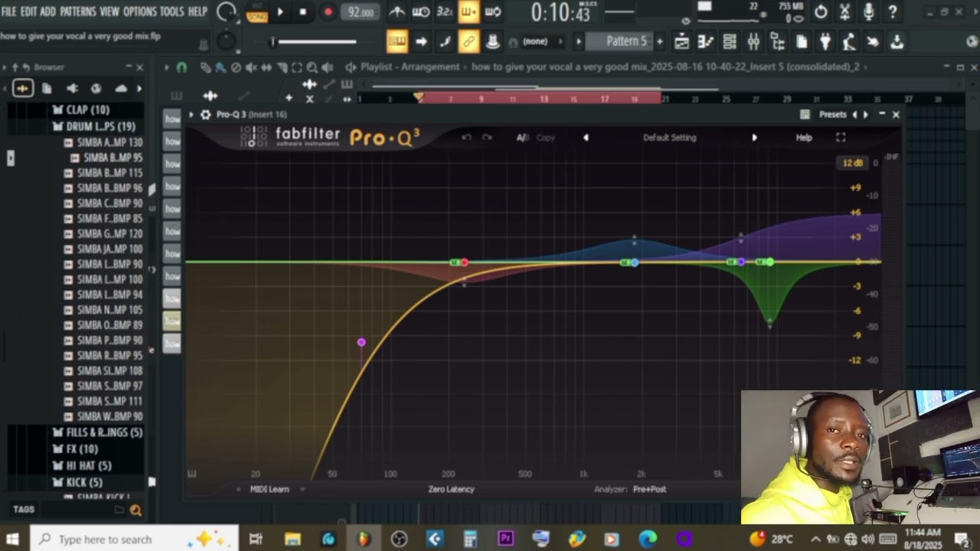Toggle Pro-Q 3 full screen mode icon
The width and height of the screenshot is (980, 551).
coord(841,138)
